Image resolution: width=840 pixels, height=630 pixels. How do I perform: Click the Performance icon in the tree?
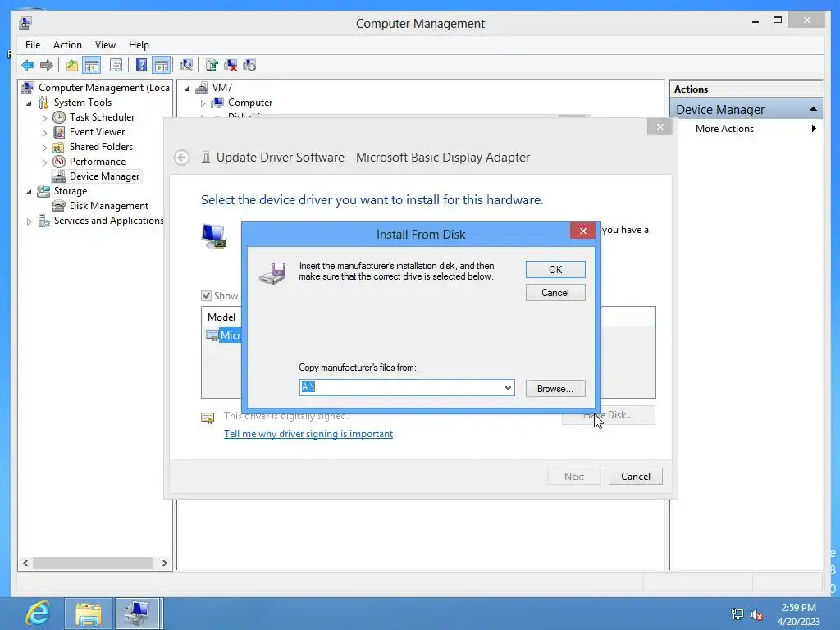[59, 162]
